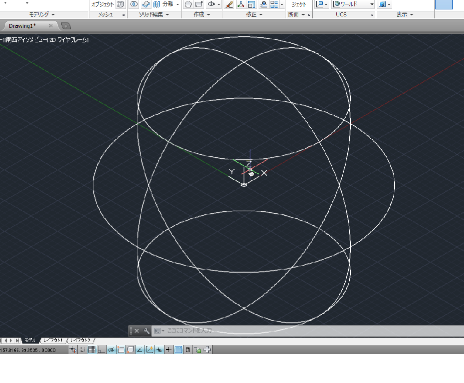Image resolution: width=464 pixels, height=383 pixels.
Task: Open the 分離 dropdown arrow
Action: point(178,5)
